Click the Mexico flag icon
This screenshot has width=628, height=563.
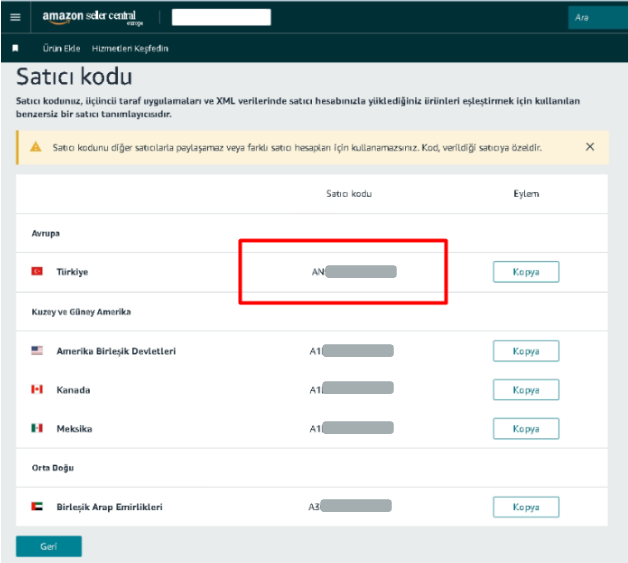click(x=37, y=428)
